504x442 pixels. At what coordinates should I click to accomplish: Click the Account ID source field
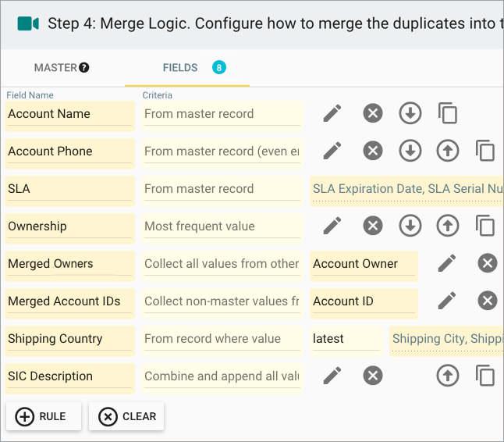[x=364, y=304]
